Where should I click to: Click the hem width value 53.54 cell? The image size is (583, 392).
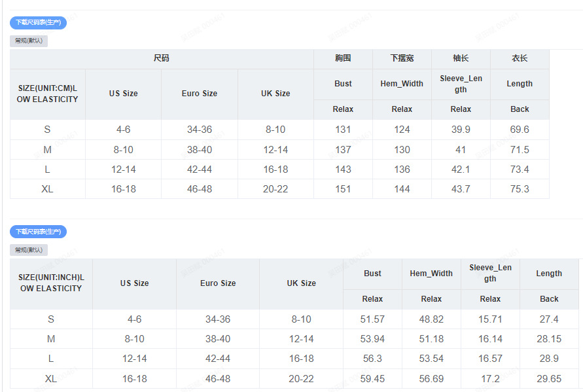431,359
